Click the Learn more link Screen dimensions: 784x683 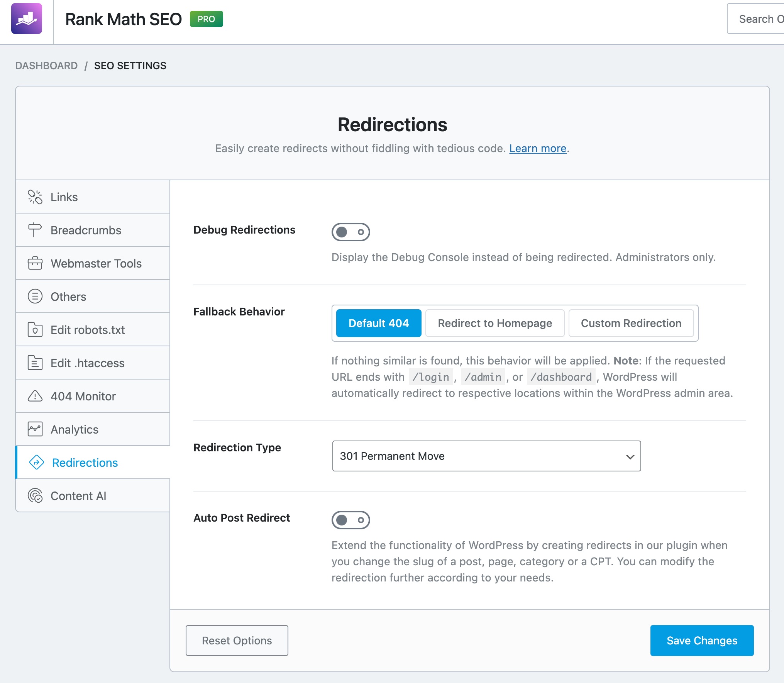click(x=538, y=148)
